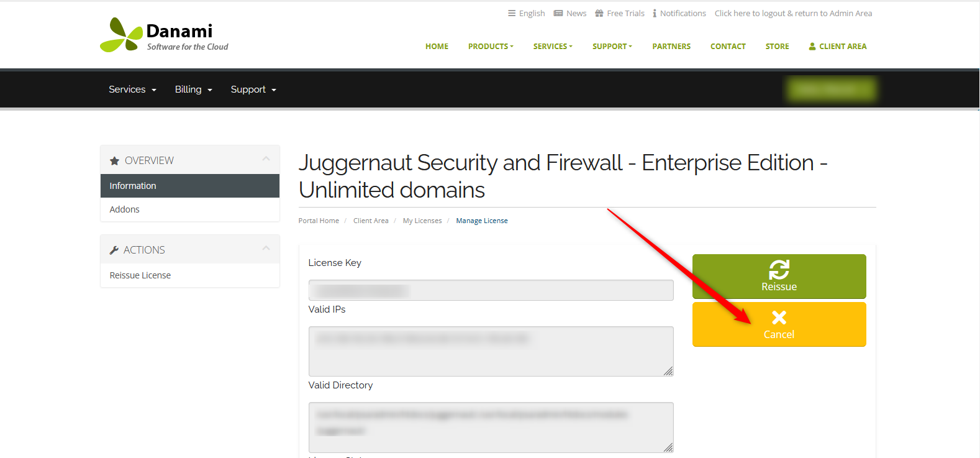The width and height of the screenshot is (980, 458).
Task: Click the blurred green button in black bar
Action: pos(831,89)
